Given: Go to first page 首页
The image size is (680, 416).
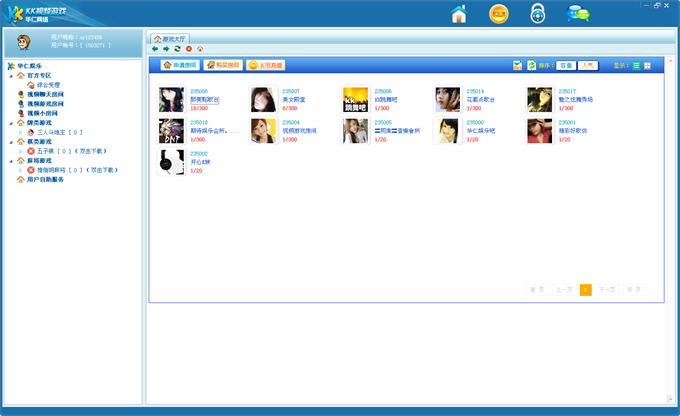Looking at the screenshot, I should [x=537, y=290].
